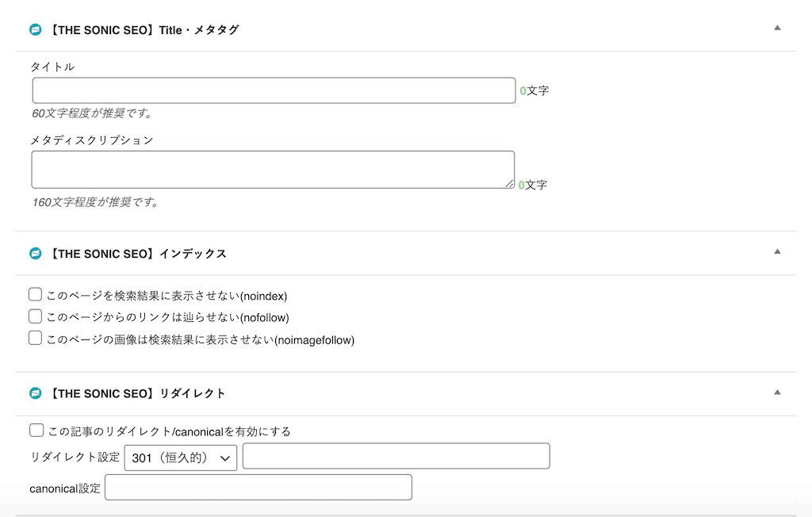
Task: Focus the canonical設定 input field
Action: coord(259,488)
